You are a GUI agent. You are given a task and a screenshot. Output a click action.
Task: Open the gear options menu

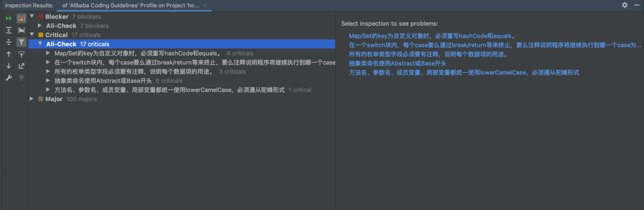click(x=625, y=5)
